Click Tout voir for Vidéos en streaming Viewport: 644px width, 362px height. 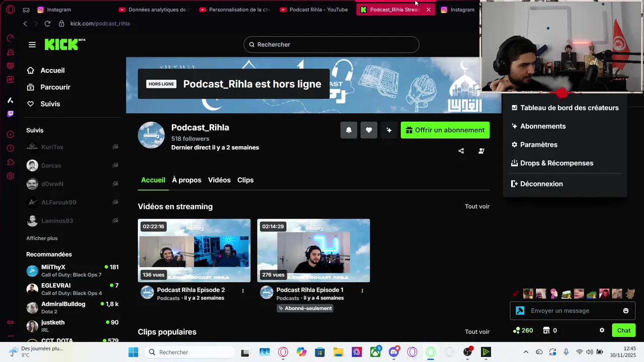tap(477, 207)
